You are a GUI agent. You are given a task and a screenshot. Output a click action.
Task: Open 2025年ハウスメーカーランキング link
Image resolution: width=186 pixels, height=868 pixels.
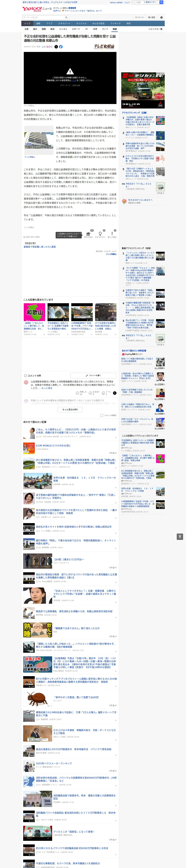pyautogui.click(x=54, y=763)
